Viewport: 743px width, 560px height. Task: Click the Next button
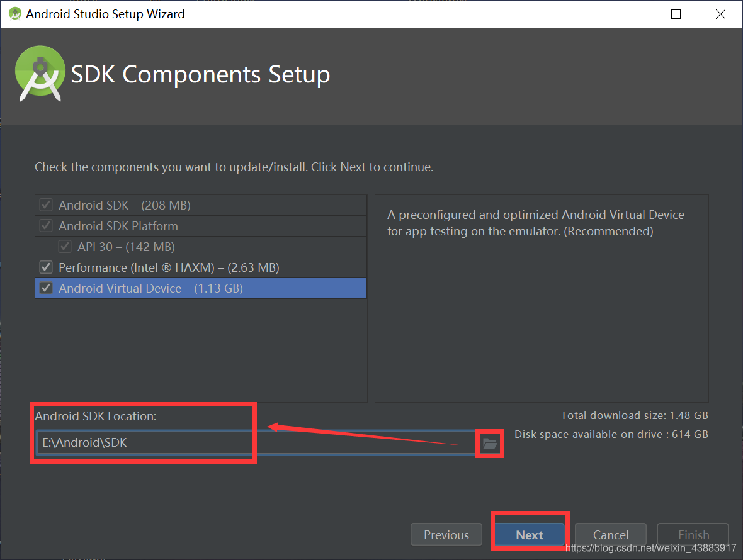[530, 534]
